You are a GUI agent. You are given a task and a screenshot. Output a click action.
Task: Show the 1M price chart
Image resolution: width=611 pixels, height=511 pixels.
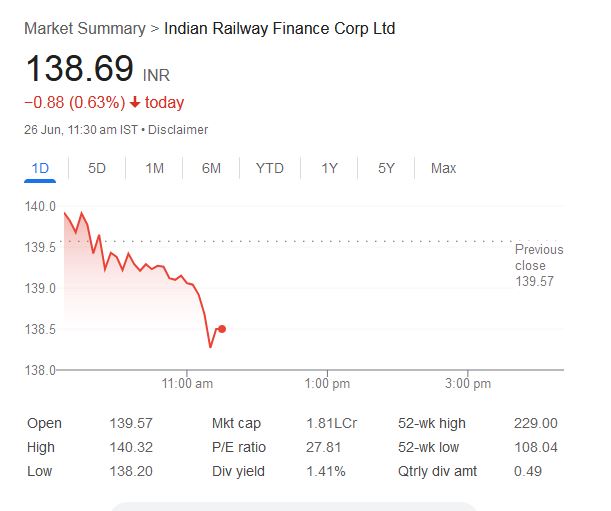(154, 168)
